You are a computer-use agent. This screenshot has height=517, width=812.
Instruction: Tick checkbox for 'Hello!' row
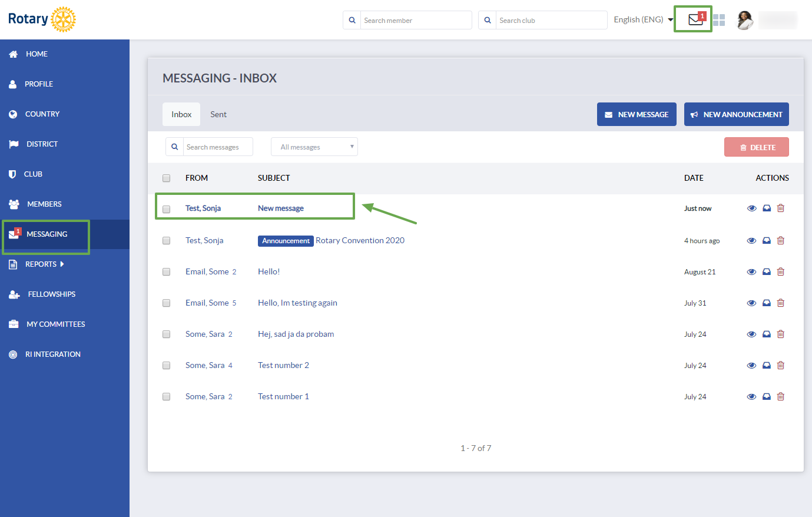166,271
